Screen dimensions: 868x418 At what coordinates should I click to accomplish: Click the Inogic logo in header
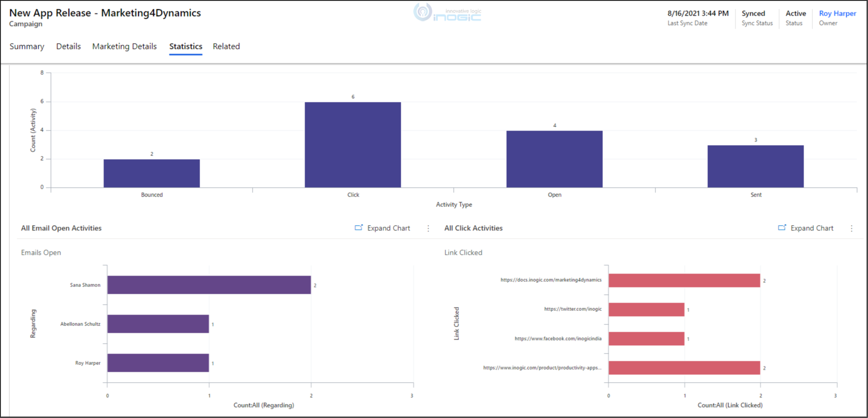coord(448,13)
